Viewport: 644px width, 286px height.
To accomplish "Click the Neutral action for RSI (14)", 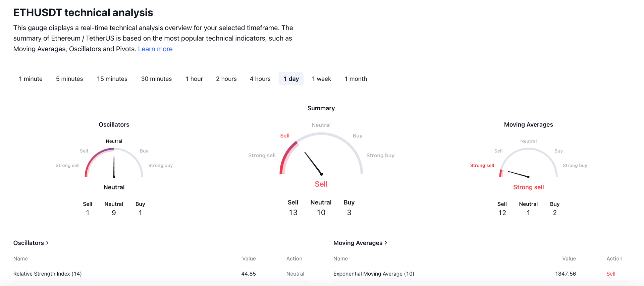I will pos(295,274).
